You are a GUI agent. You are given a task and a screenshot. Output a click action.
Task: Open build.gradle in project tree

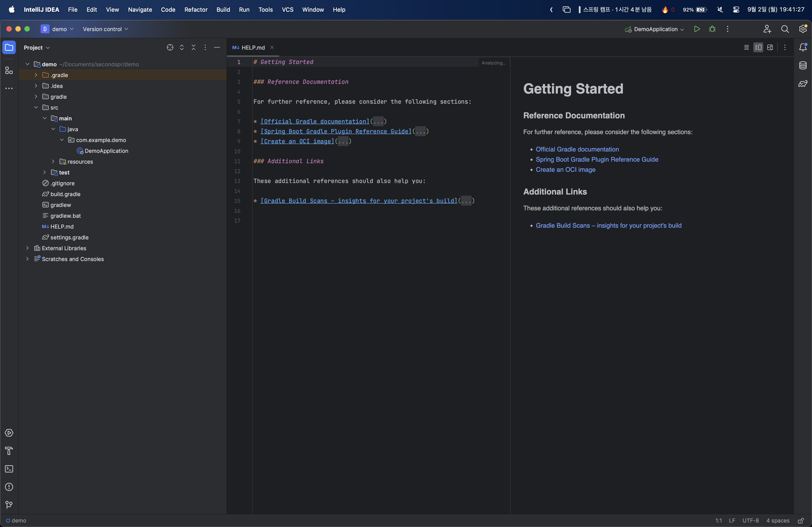point(65,194)
